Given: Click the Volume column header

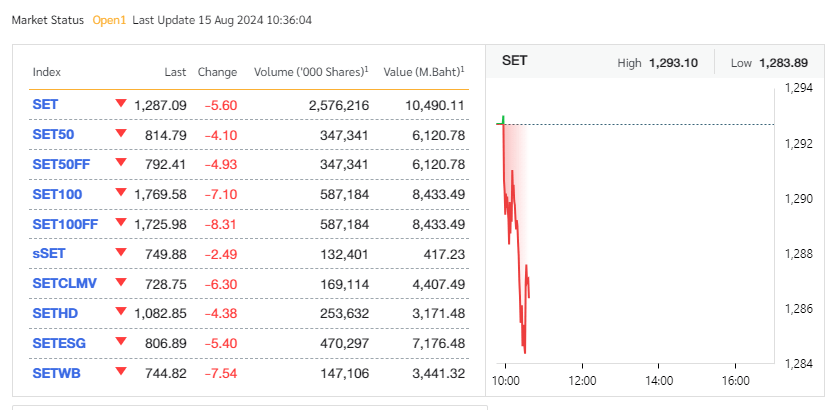Looking at the screenshot, I should pos(311,72).
